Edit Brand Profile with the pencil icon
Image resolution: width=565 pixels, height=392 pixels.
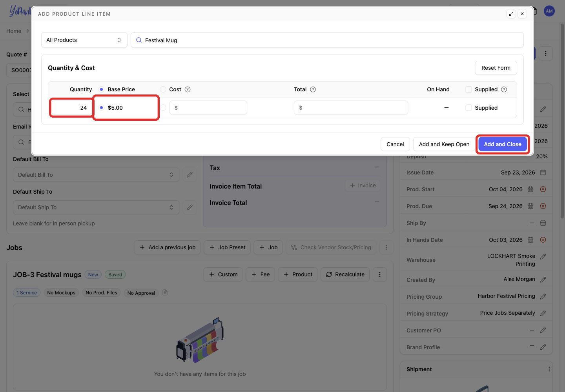[543, 347]
